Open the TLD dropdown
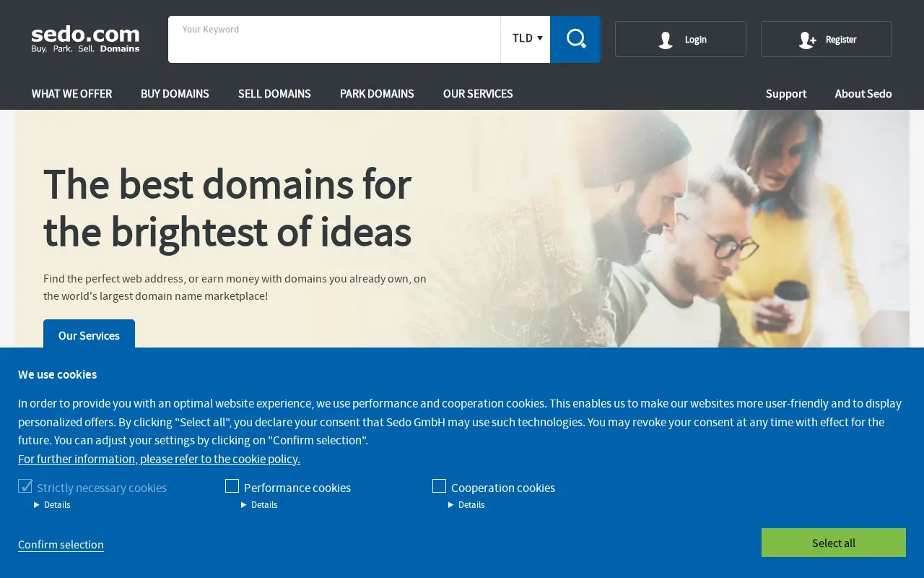This screenshot has height=578, width=924. [x=526, y=39]
